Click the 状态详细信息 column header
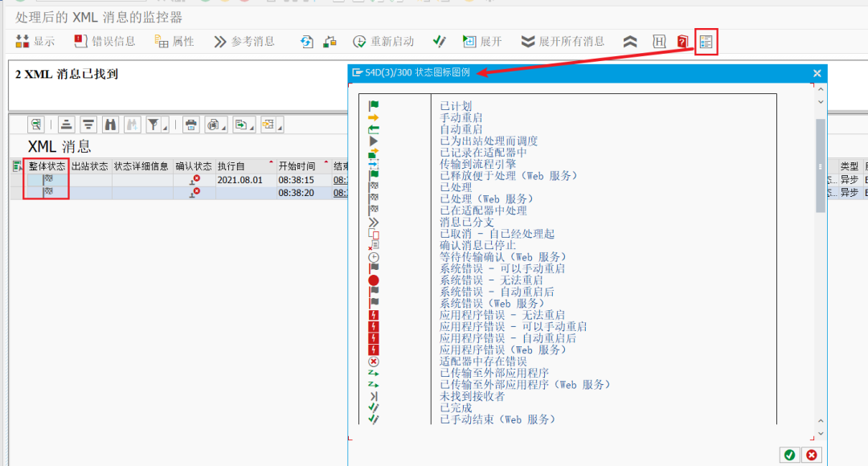 (x=141, y=166)
